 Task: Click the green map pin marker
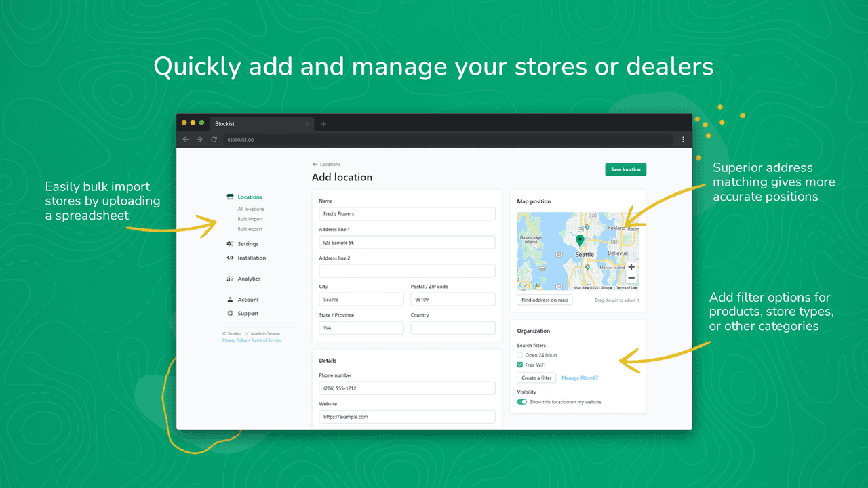[x=579, y=241]
